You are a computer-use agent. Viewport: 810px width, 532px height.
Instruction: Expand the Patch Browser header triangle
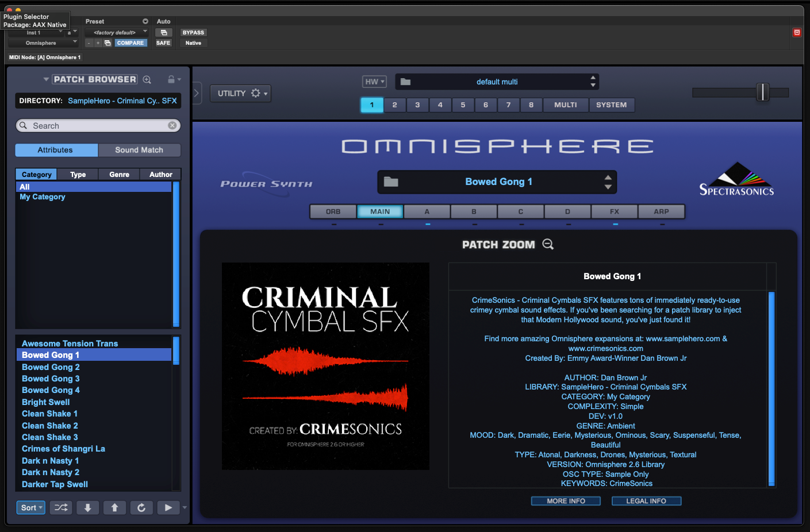coord(46,79)
